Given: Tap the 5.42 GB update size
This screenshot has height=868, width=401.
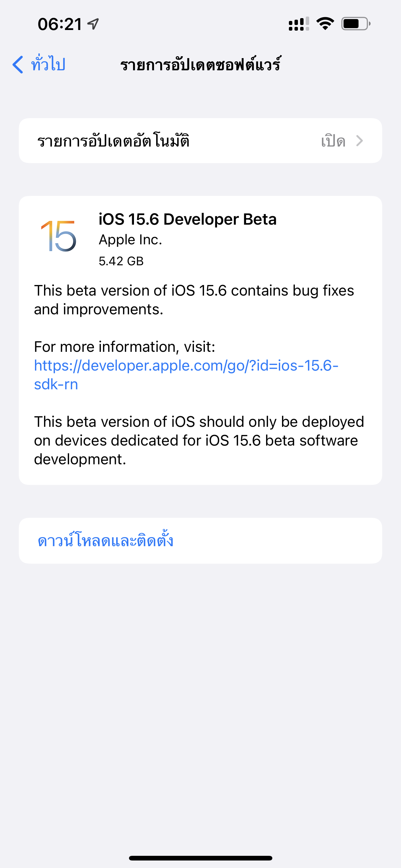Looking at the screenshot, I should pos(121,261).
